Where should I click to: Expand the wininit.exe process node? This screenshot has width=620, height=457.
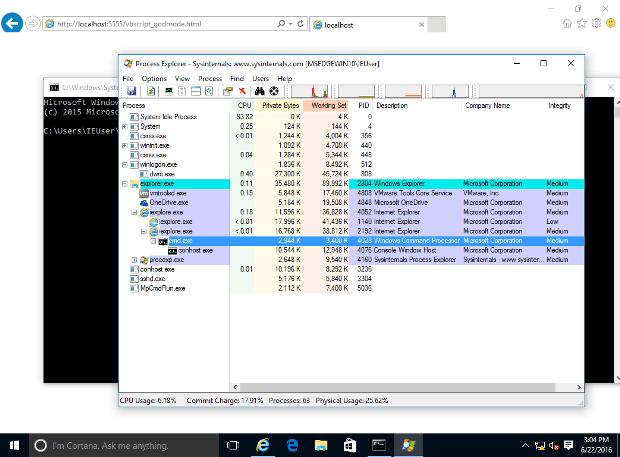(x=125, y=145)
